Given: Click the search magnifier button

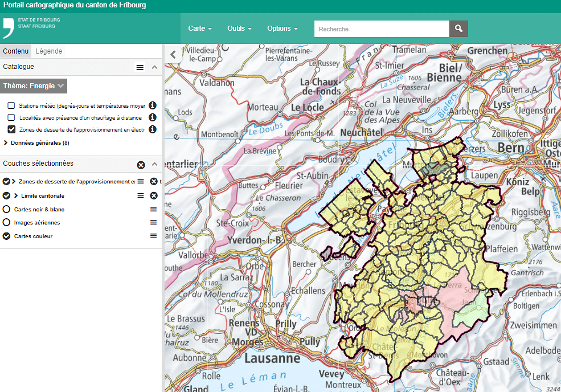Looking at the screenshot, I should pos(458,28).
